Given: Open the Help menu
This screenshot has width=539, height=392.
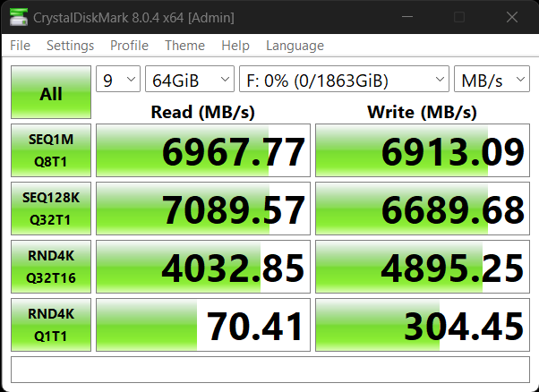Looking at the screenshot, I should pyautogui.click(x=235, y=46).
